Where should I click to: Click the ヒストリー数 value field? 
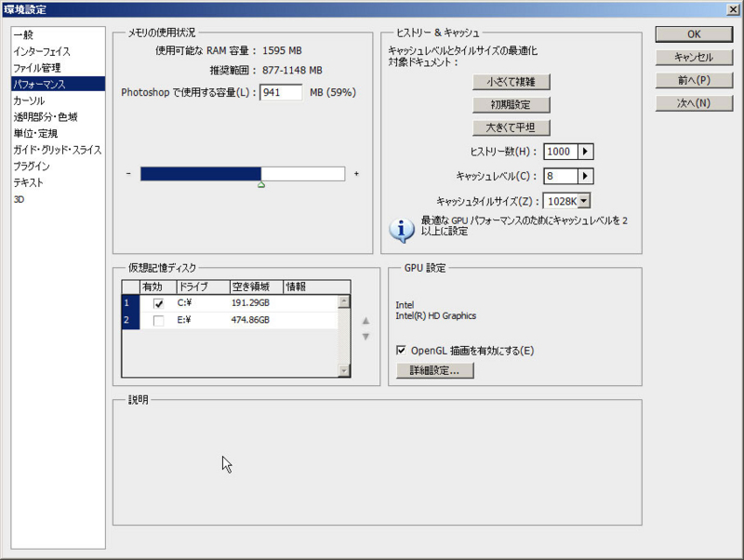click(x=561, y=152)
